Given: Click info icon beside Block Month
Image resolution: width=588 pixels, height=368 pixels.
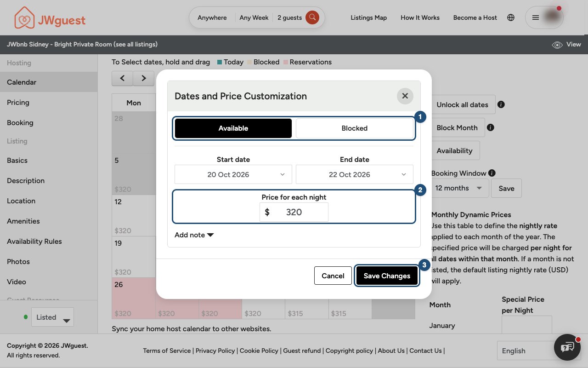Looking at the screenshot, I should 491,127.
